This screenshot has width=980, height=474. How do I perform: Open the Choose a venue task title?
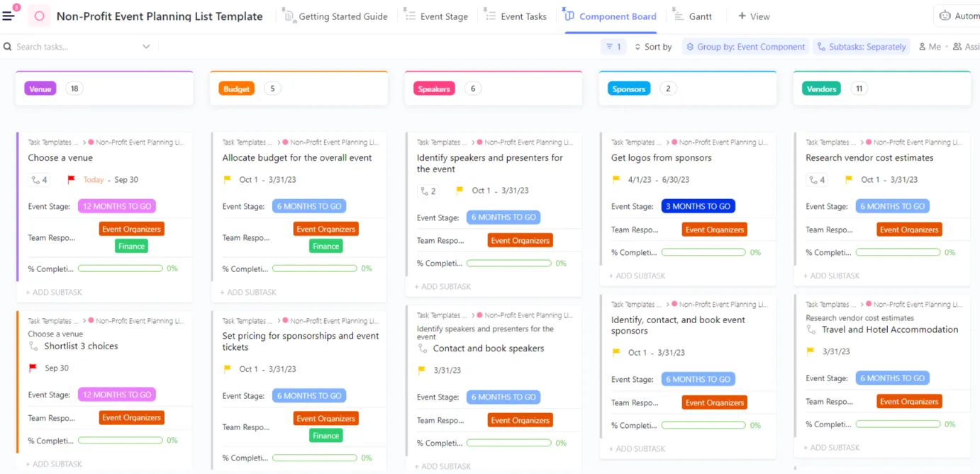60,158
